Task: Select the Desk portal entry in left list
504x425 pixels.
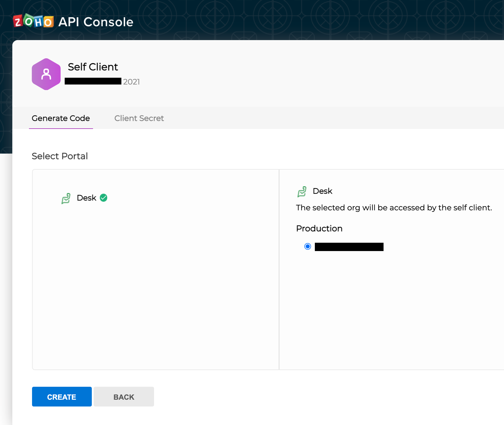Action: click(84, 198)
